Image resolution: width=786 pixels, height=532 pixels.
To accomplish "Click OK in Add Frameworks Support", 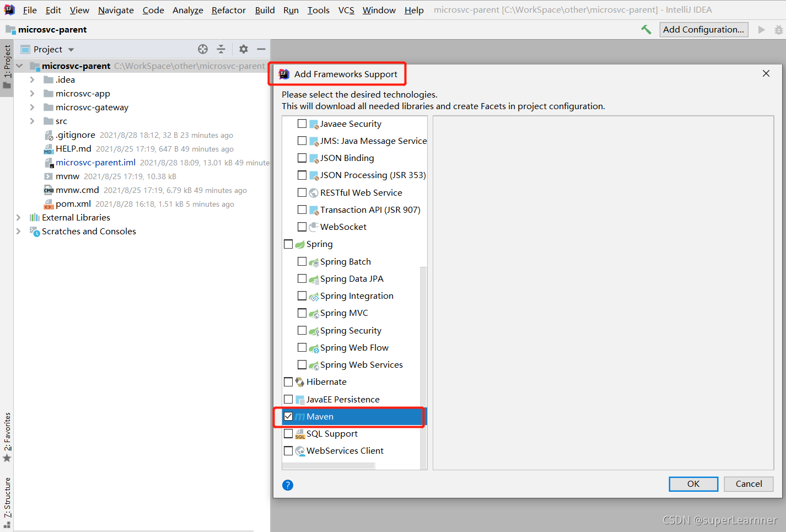I will 693,483.
